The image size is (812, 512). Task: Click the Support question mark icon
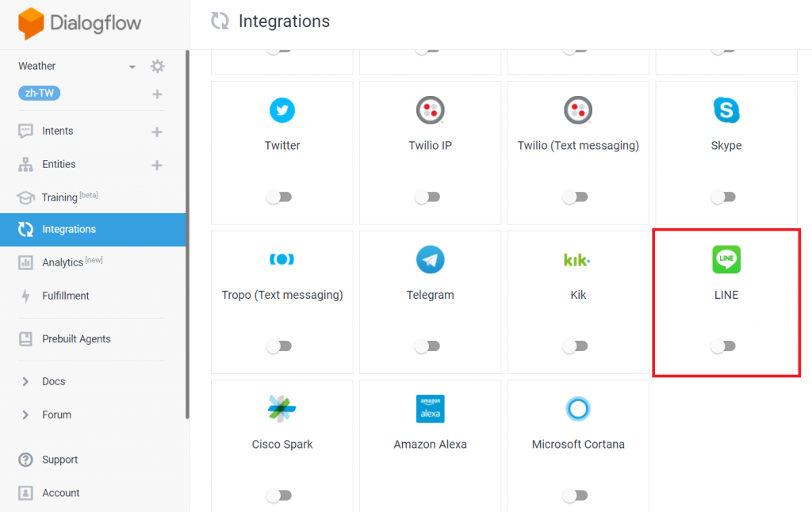coord(25,460)
